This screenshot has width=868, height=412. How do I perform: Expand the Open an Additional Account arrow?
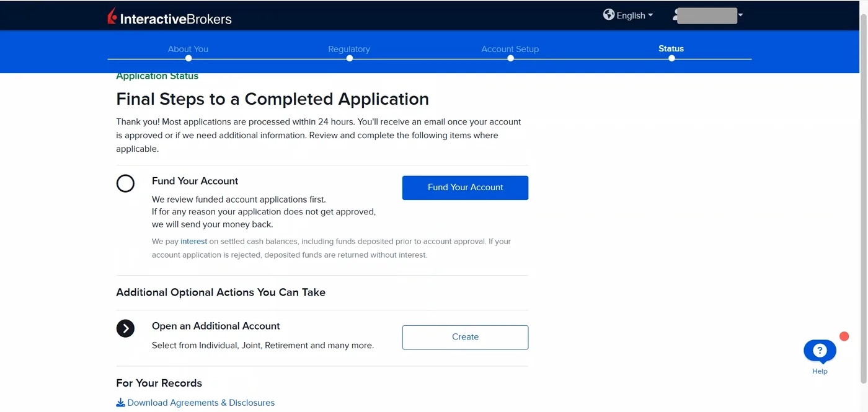click(125, 328)
